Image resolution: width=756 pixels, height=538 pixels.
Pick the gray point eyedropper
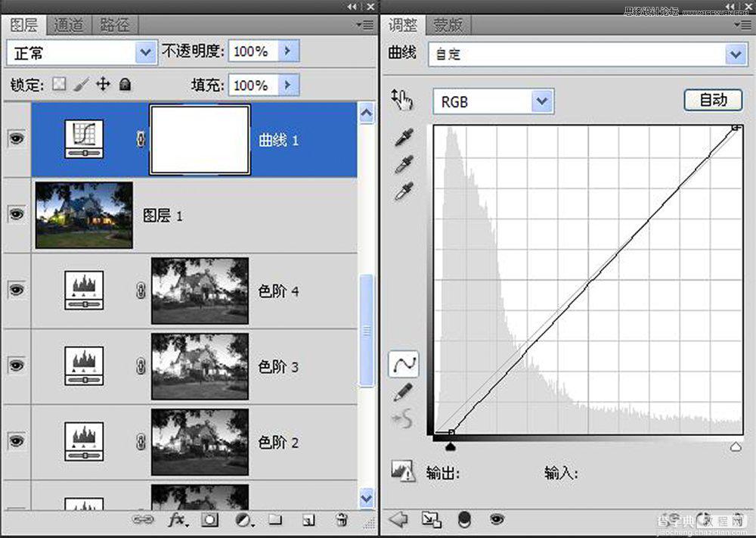coord(404,164)
